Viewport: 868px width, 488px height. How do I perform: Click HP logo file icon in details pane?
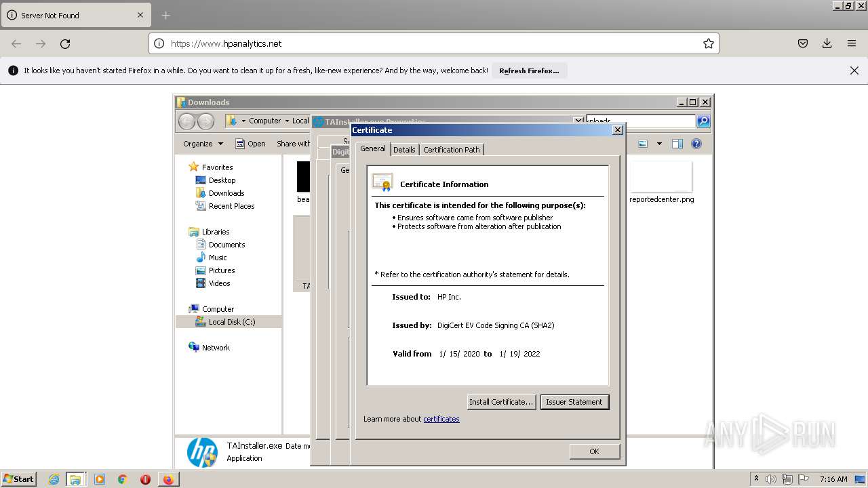(202, 452)
